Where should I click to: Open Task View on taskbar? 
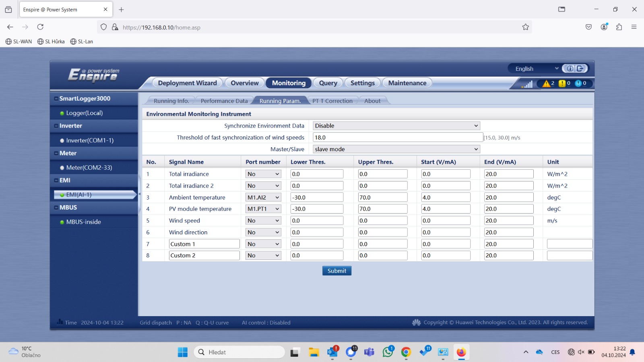[295, 352]
